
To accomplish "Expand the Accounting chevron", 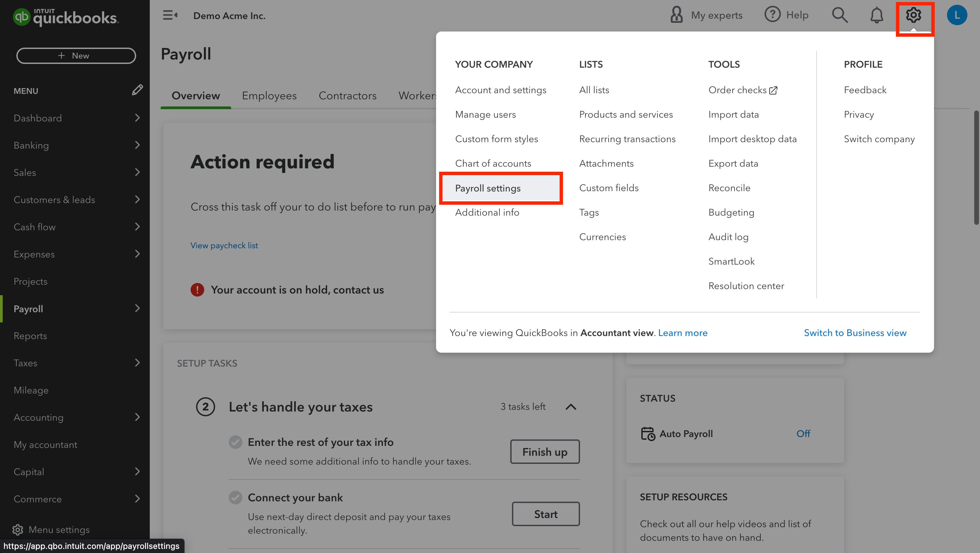I will [137, 417].
